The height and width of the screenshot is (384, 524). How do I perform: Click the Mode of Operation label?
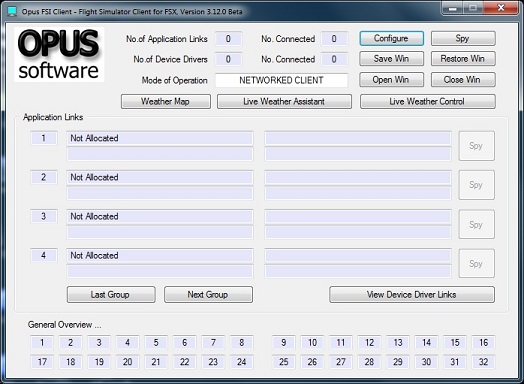point(174,81)
